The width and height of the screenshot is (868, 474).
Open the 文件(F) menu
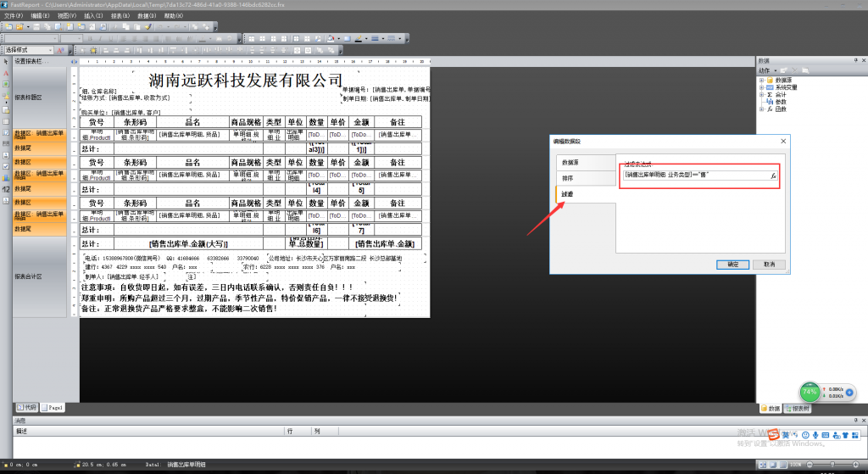click(14, 16)
